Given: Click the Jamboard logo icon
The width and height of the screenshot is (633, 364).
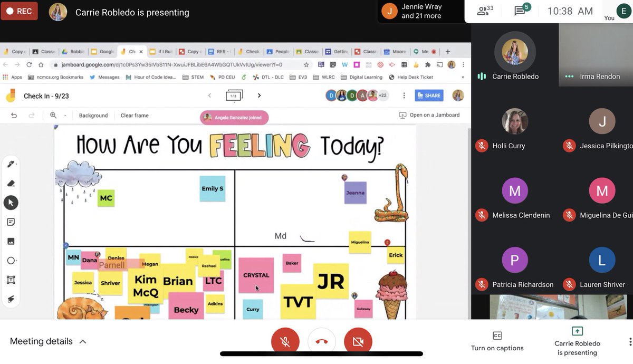Looking at the screenshot, I should pos(11,96).
